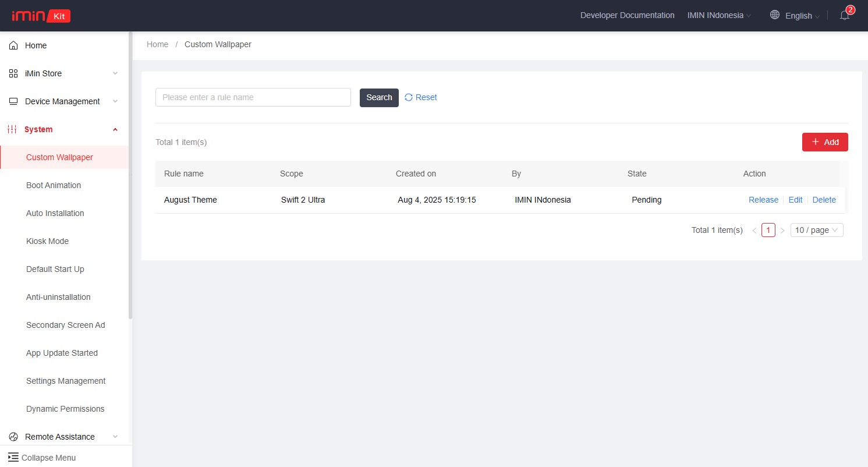868x467 pixels.
Task: Click the iMin Kit logo
Action: coord(41,16)
